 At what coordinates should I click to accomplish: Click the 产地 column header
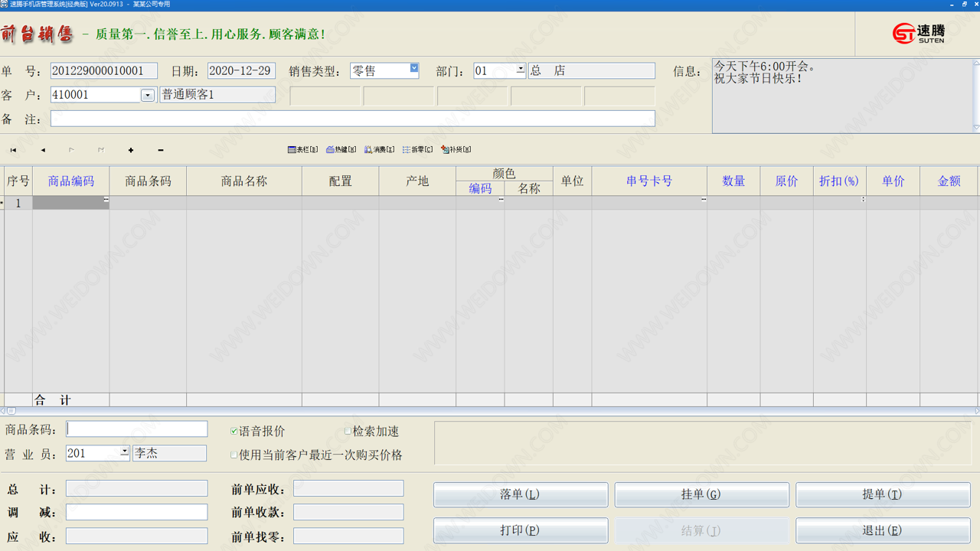click(x=417, y=181)
